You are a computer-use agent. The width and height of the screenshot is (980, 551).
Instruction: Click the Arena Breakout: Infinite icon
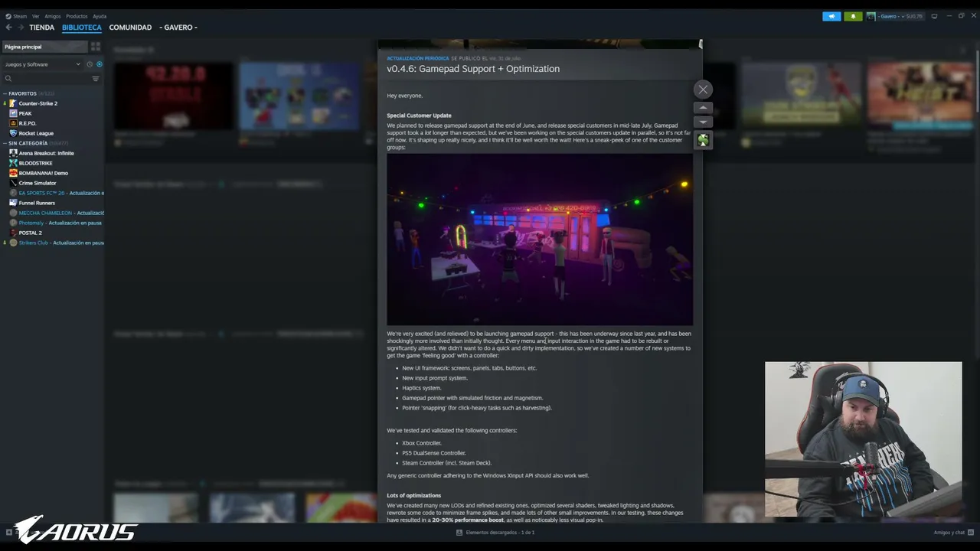coord(13,153)
